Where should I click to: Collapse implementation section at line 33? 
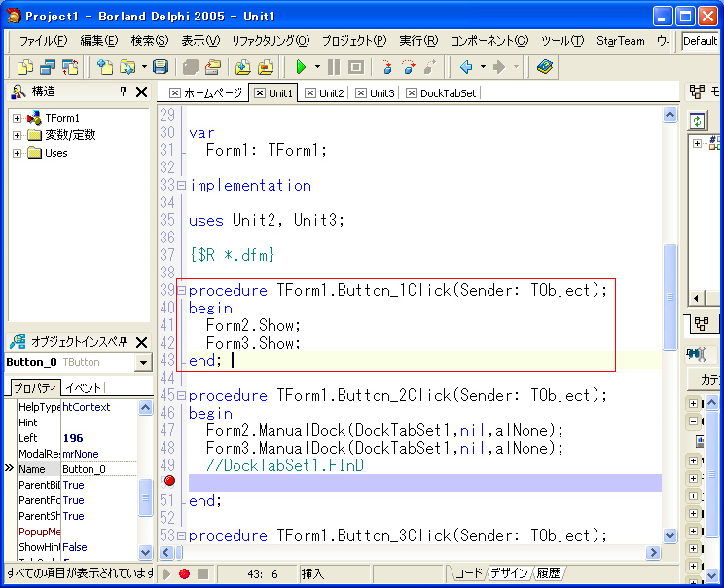[x=181, y=186]
